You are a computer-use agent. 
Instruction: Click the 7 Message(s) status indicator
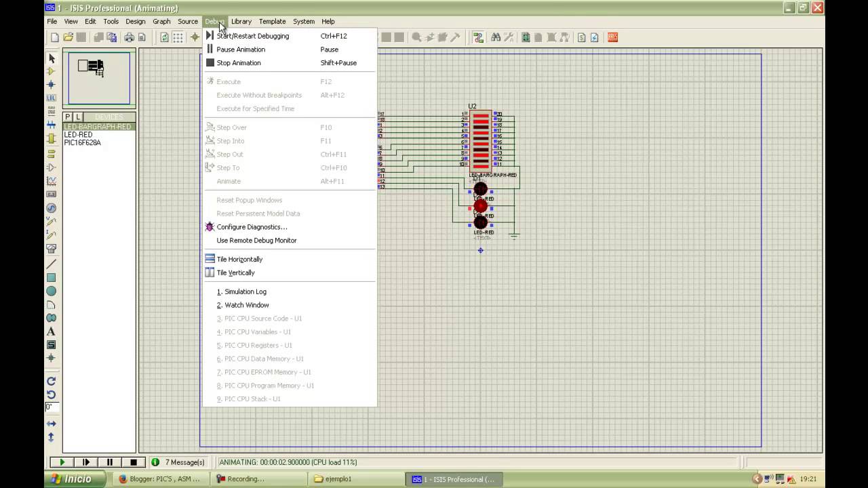point(178,462)
